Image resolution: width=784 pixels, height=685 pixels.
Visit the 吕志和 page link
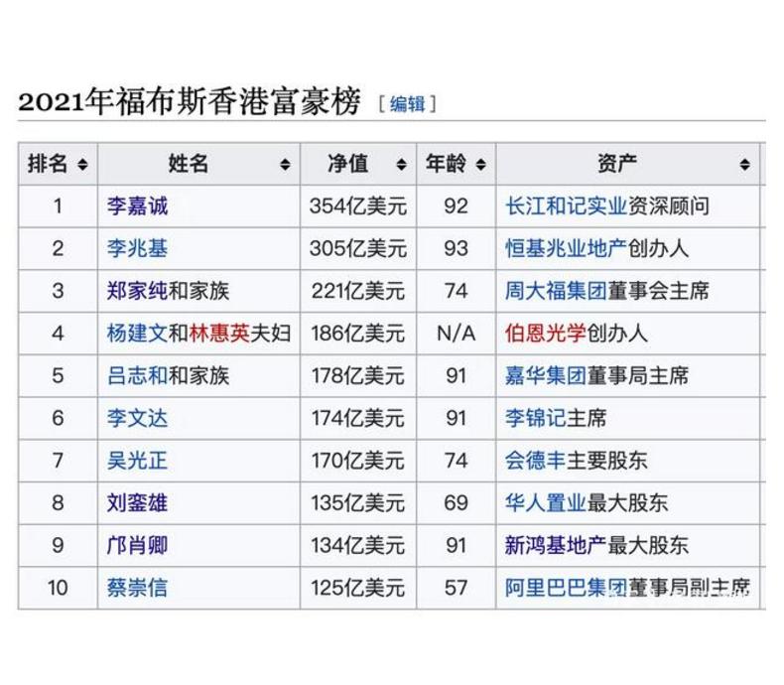tap(137, 376)
